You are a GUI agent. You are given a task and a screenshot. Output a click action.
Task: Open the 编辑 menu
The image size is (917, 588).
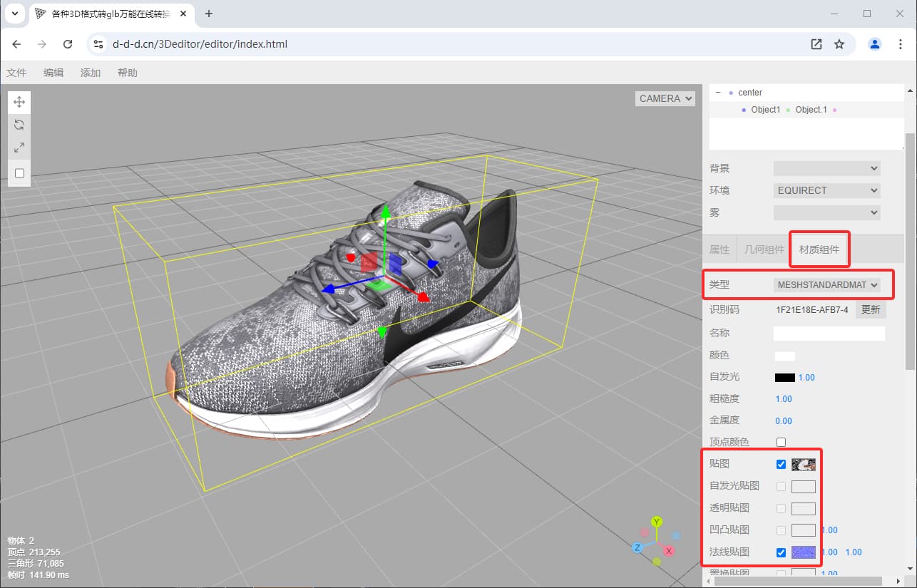(53, 73)
